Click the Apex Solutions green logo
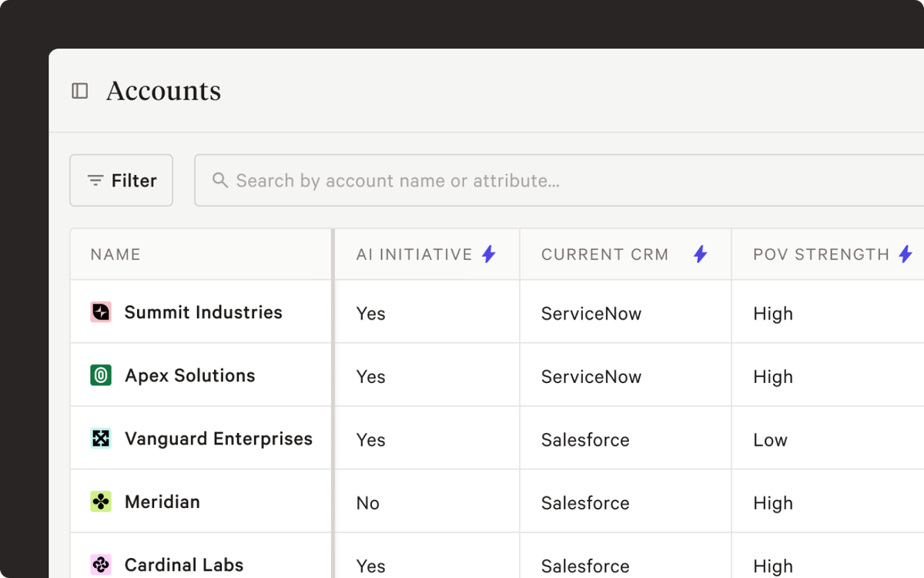 click(101, 375)
